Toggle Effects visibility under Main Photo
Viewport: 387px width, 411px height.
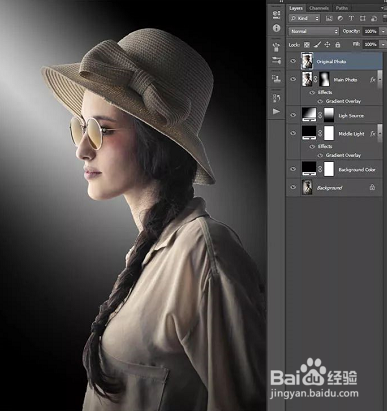click(x=312, y=92)
